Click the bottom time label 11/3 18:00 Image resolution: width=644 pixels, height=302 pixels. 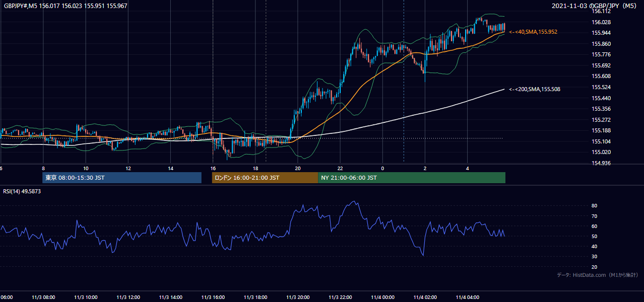click(x=255, y=297)
